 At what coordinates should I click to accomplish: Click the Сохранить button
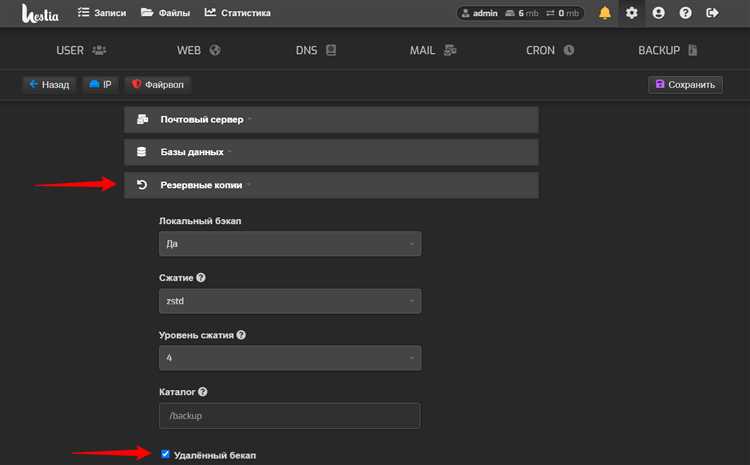(685, 85)
